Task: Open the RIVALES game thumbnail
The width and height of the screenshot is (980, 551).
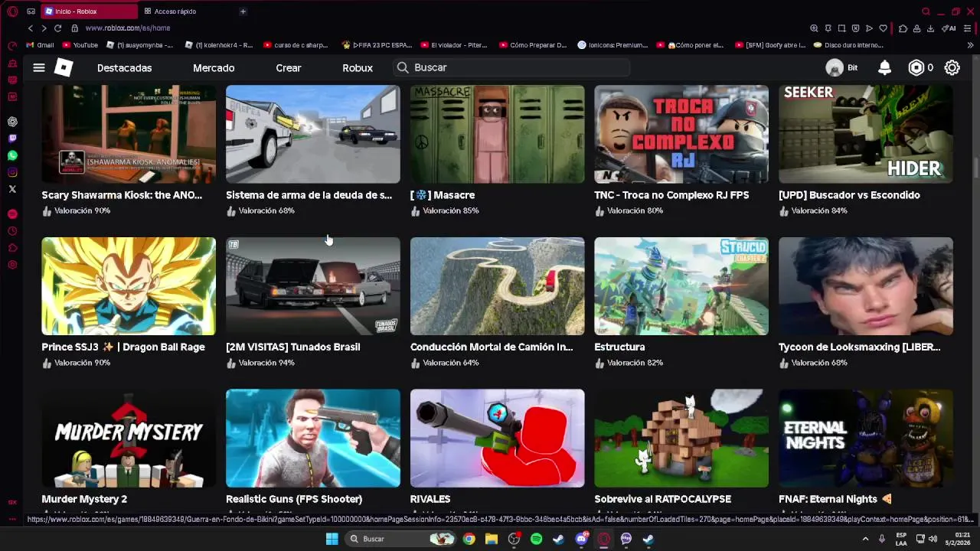Action: click(x=497, y=439)
